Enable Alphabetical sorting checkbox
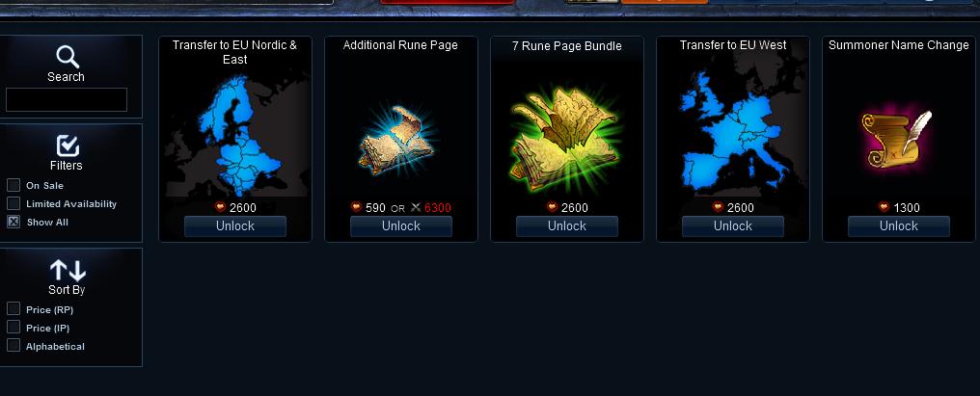The width and height of the screenshot is (980, 396). pyautogui.click(x=14, y=345)
